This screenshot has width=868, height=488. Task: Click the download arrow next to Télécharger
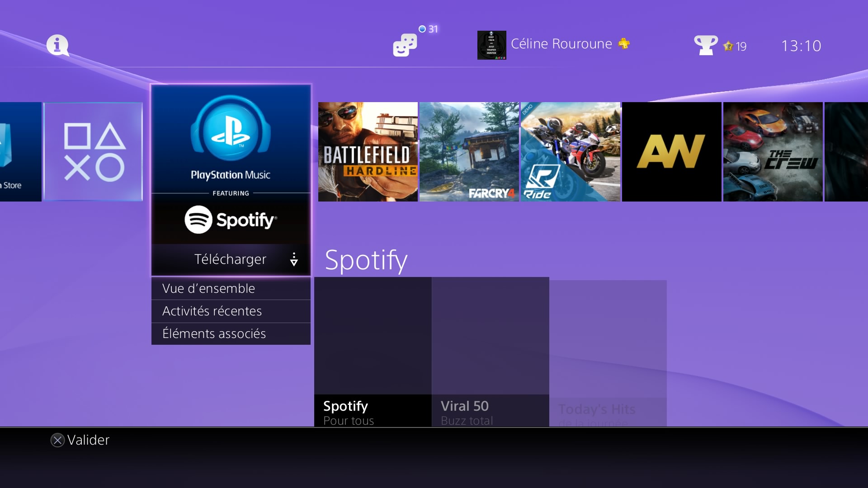[x=294, y=259]
